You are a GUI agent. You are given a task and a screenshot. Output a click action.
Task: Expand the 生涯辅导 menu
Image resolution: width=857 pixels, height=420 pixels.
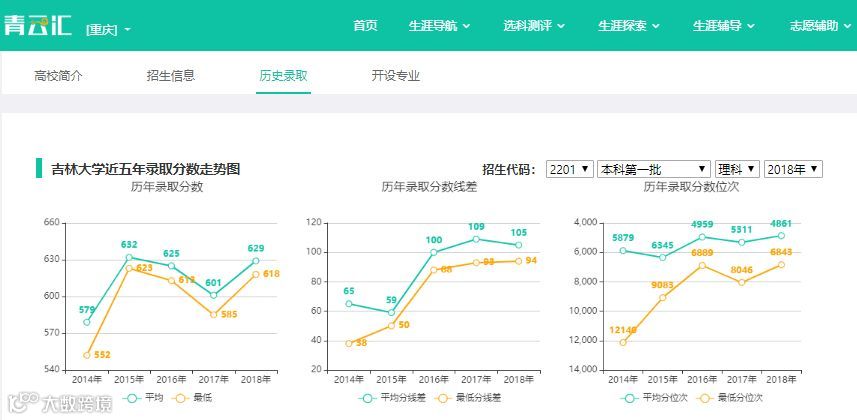coord(724,26)
